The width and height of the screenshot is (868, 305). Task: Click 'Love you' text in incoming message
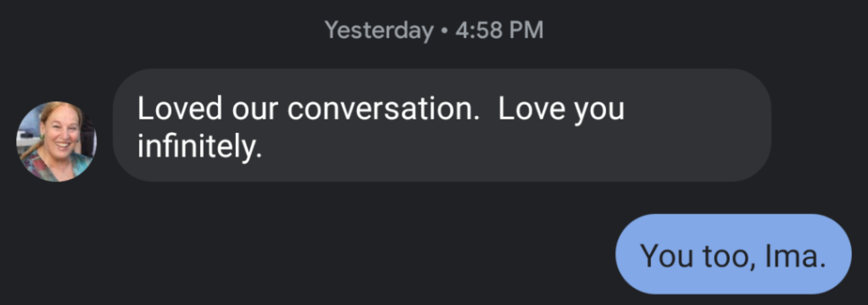click(x=561, y=110)
